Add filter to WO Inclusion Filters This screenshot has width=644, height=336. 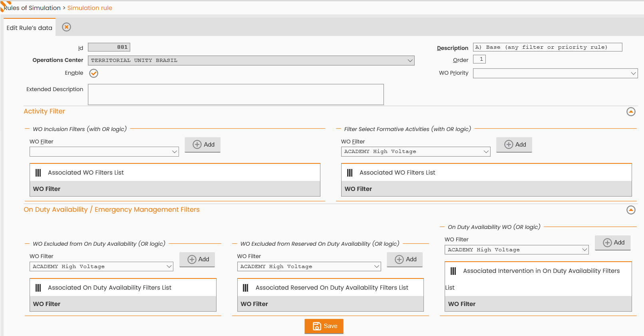203,145
